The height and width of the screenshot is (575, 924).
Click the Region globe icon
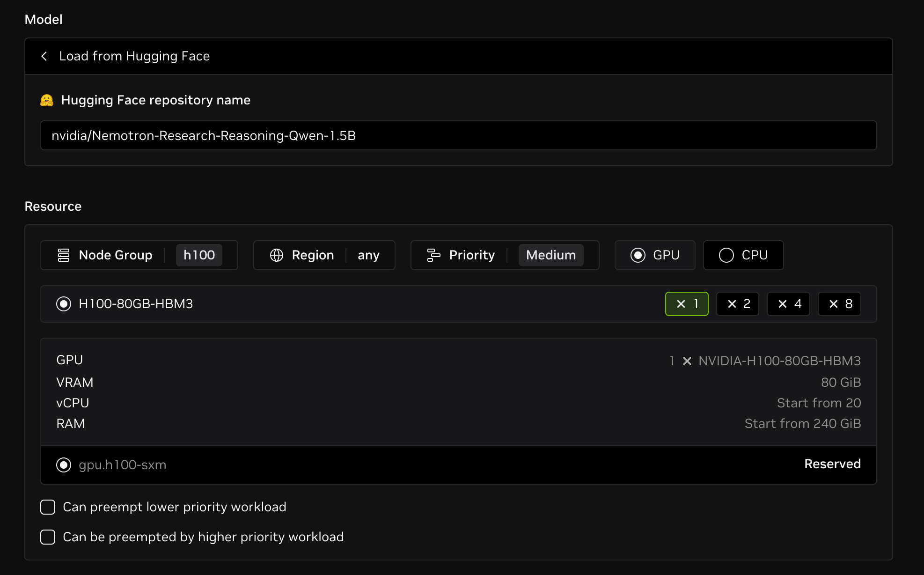point(277,255)
